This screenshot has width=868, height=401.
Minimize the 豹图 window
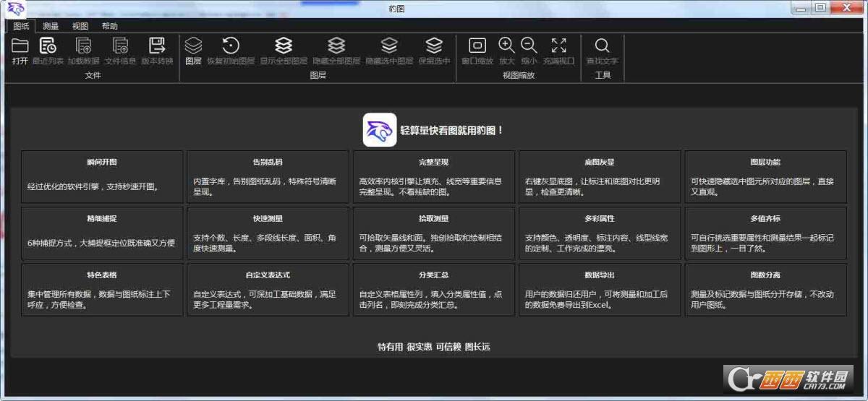801,7
